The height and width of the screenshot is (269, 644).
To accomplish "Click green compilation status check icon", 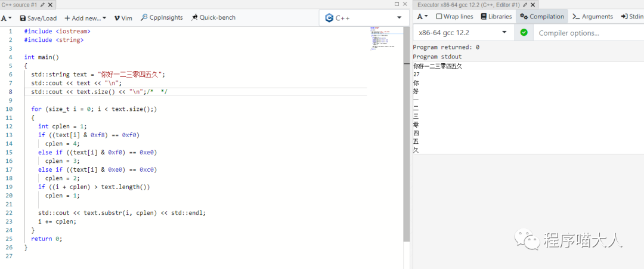I will (x=524, y=32).
